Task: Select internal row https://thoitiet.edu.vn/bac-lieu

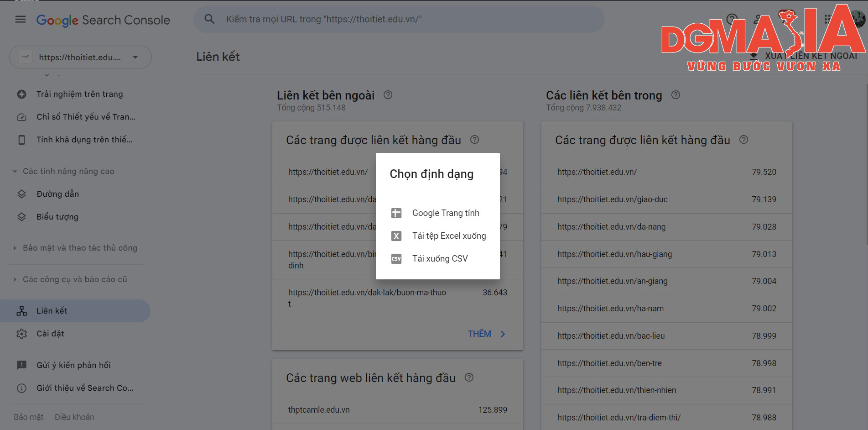Action: click(x=667, y=336)
